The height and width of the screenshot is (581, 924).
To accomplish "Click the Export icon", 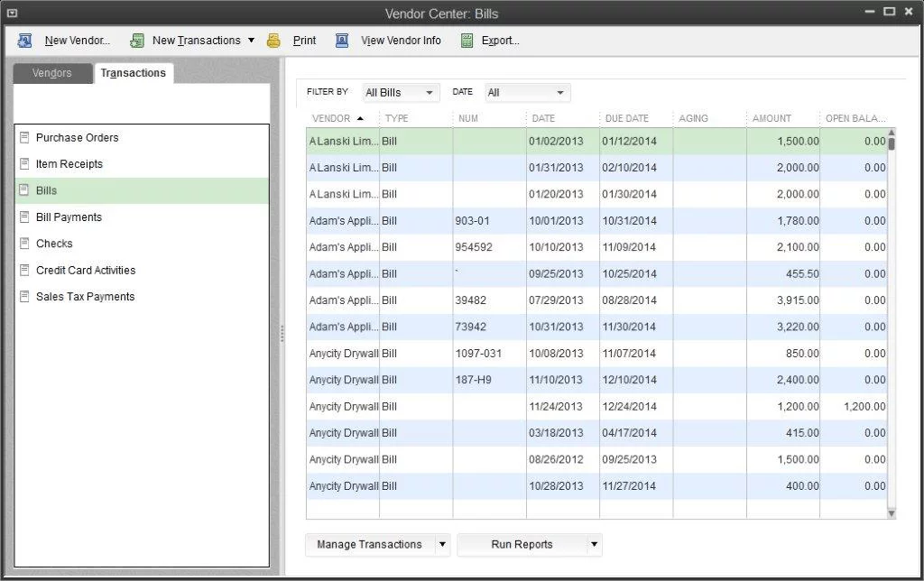I will [x=467, y=40].
